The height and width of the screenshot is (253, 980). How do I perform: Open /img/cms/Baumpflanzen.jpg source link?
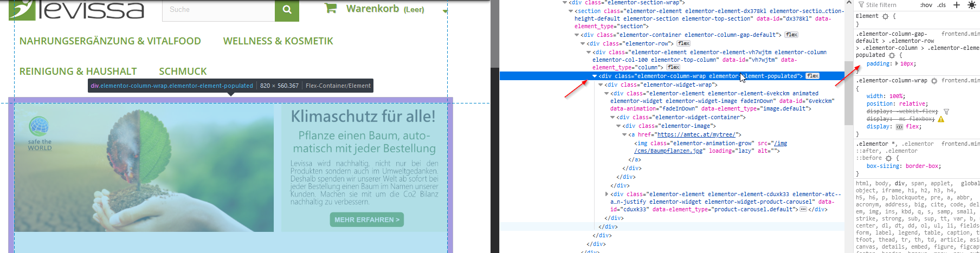pos(711,147)
